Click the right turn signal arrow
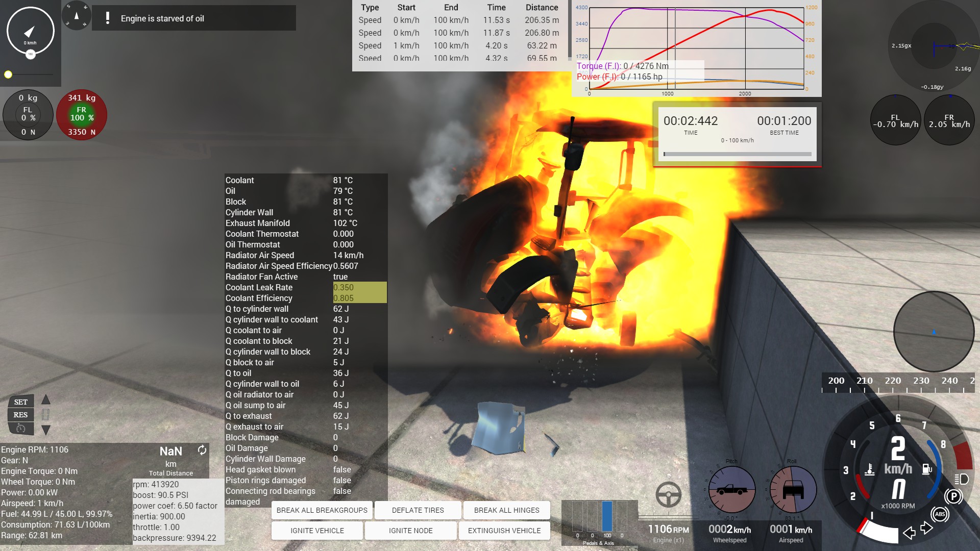 926,529
